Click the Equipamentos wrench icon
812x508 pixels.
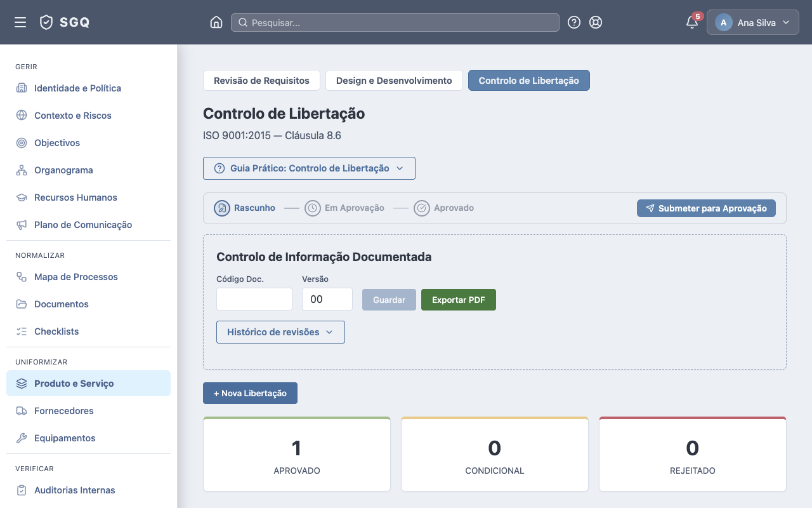pyautogui.click(x=22, y=438)
